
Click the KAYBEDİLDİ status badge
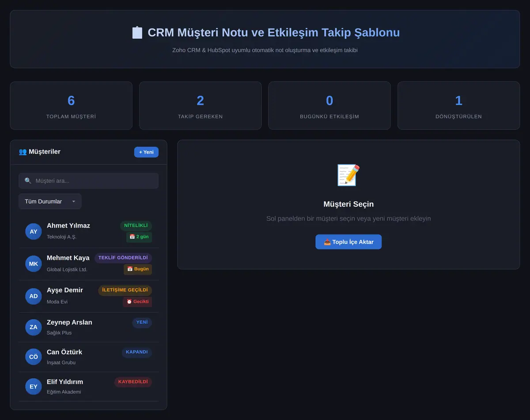coord(133,382)
